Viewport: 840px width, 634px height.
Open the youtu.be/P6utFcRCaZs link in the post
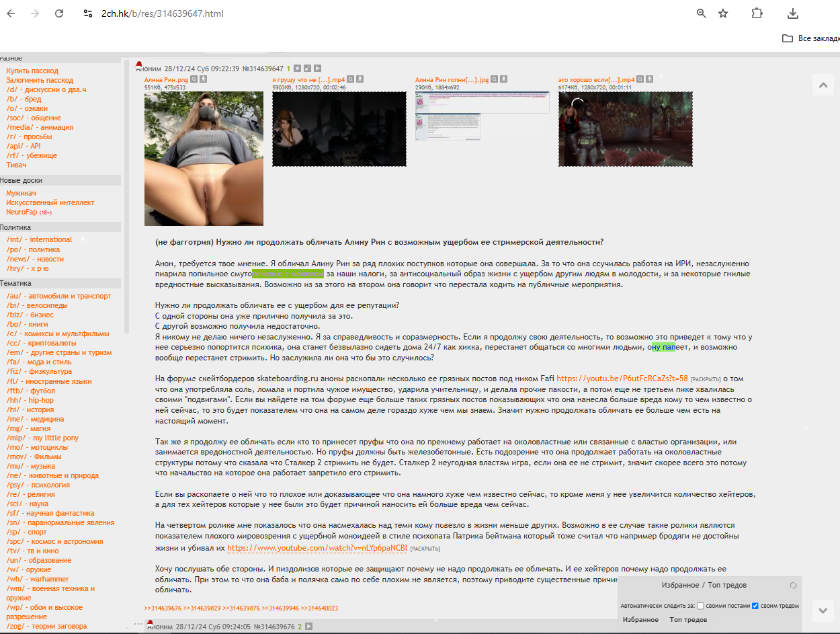click(622, 379)
